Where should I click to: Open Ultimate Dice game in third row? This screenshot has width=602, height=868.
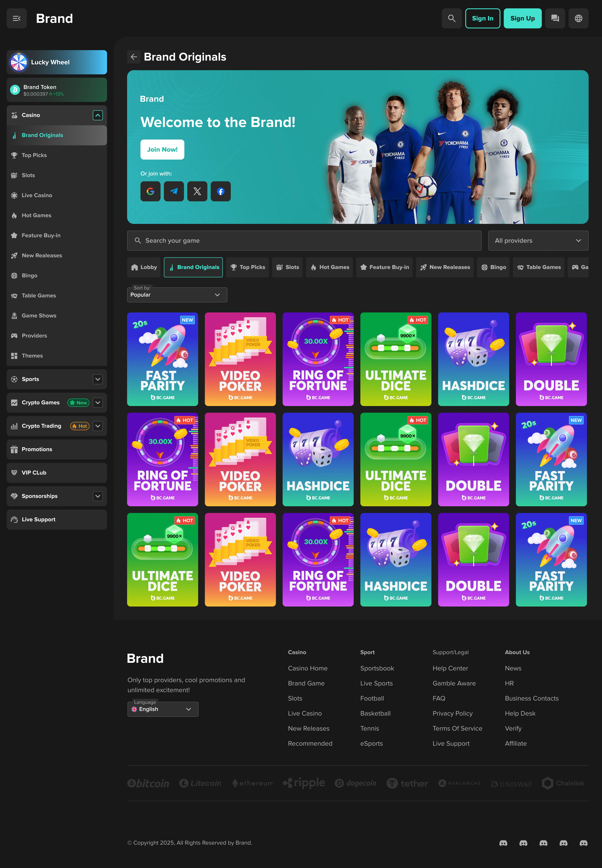pos(163,560)
